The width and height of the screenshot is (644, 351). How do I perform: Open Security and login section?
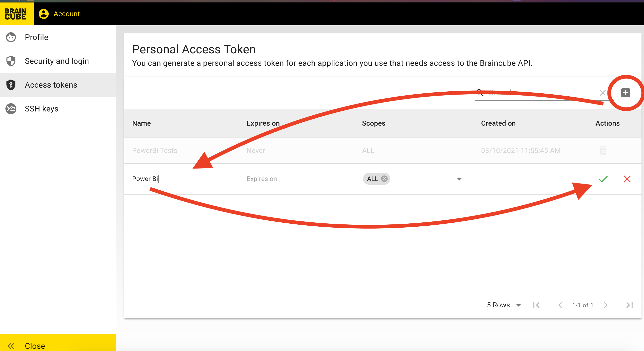[x=57, y=61]
